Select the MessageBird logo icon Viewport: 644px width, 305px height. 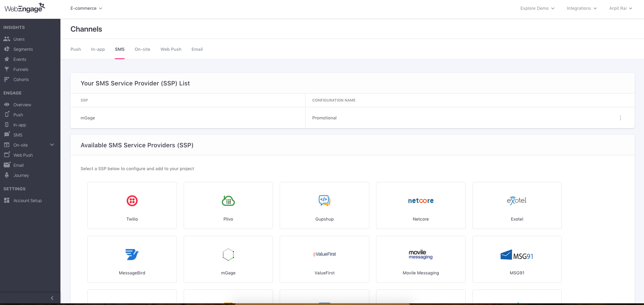[x=132, y=255]
